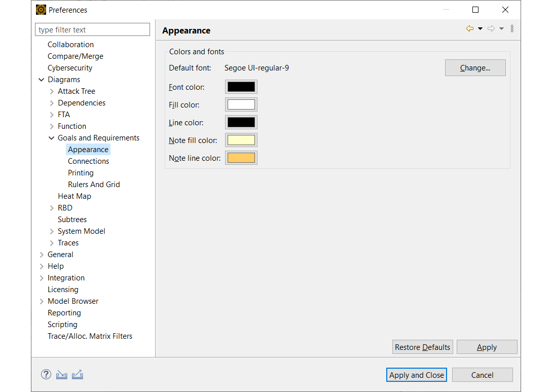The image size is (552, 392).
Task: Click the Forward navigation arrow icon
Action: pos(491,29)
